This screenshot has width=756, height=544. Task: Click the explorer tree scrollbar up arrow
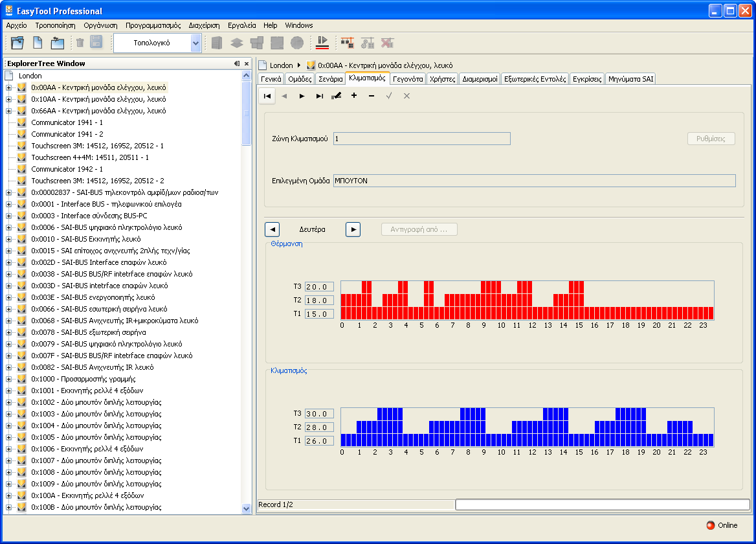tap(247, 76)
